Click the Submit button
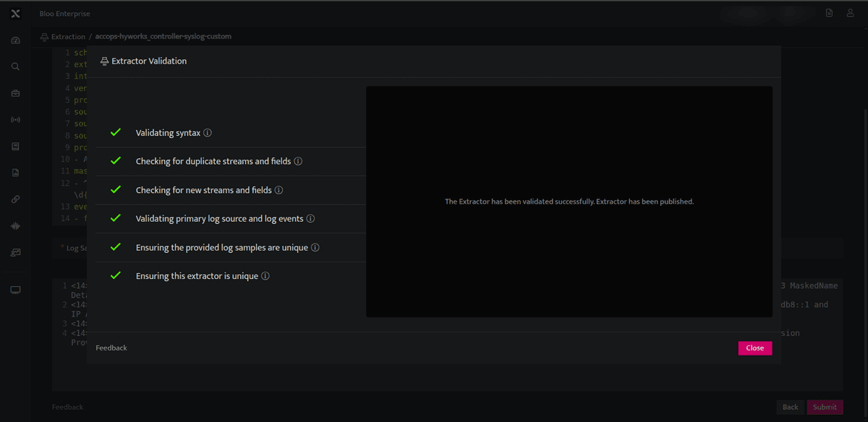868x422 pixels. [825, 407]
